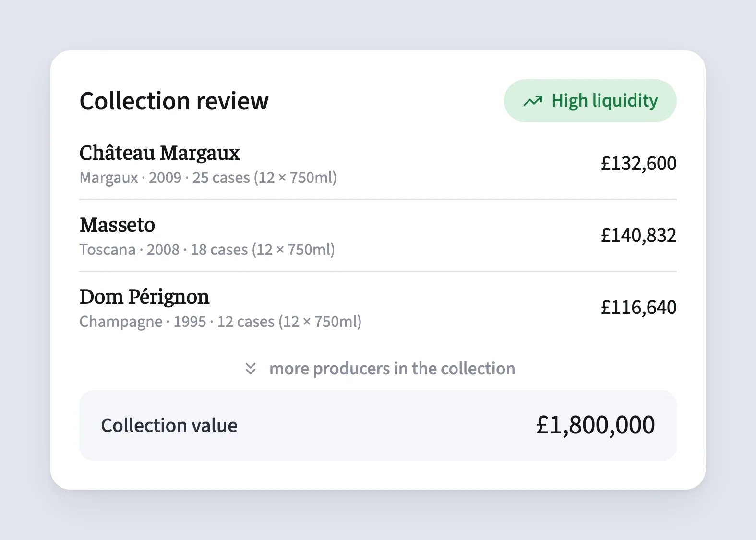Select the Toscana 2008 18 cases details line

pyautogui.click(x=207, y=250)
